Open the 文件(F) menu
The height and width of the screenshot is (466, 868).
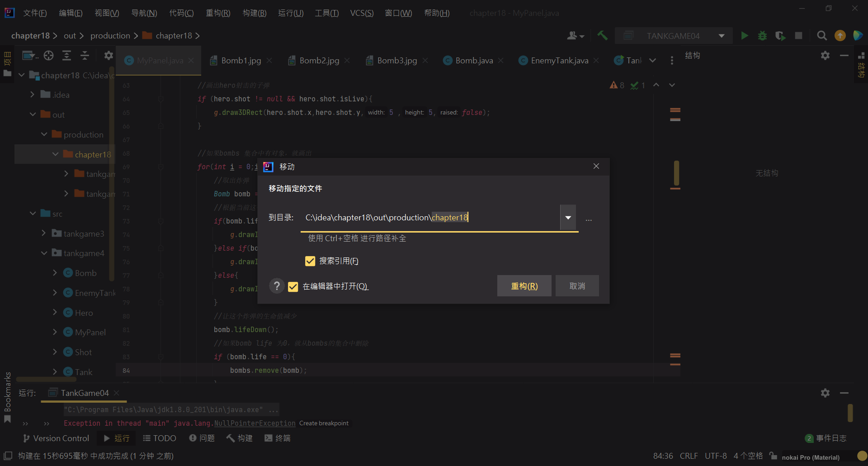[35, 13]
